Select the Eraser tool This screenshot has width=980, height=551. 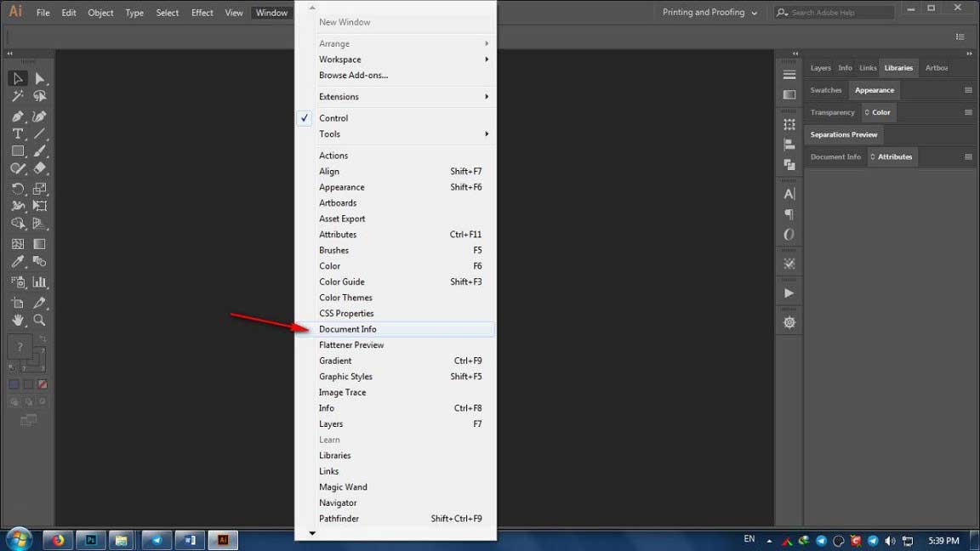(x=39, y=168)
